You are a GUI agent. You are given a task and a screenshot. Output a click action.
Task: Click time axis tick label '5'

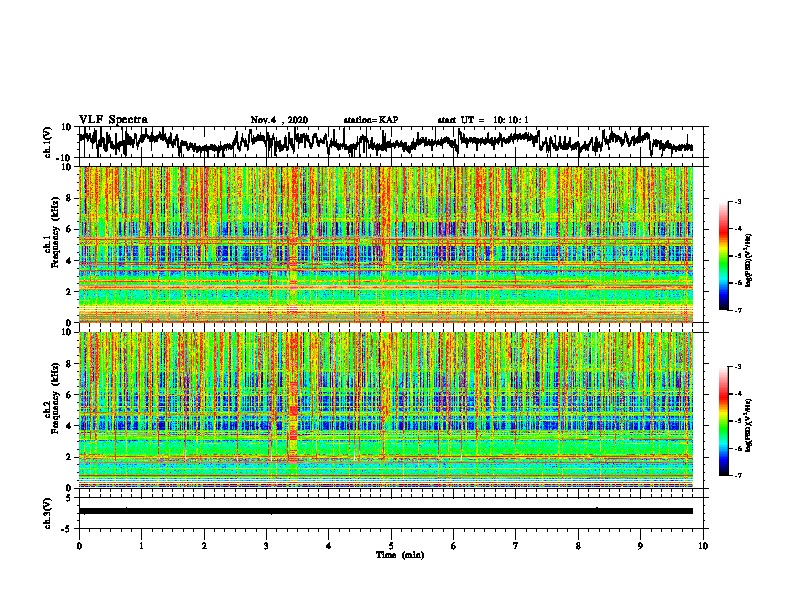click(391, 546)
